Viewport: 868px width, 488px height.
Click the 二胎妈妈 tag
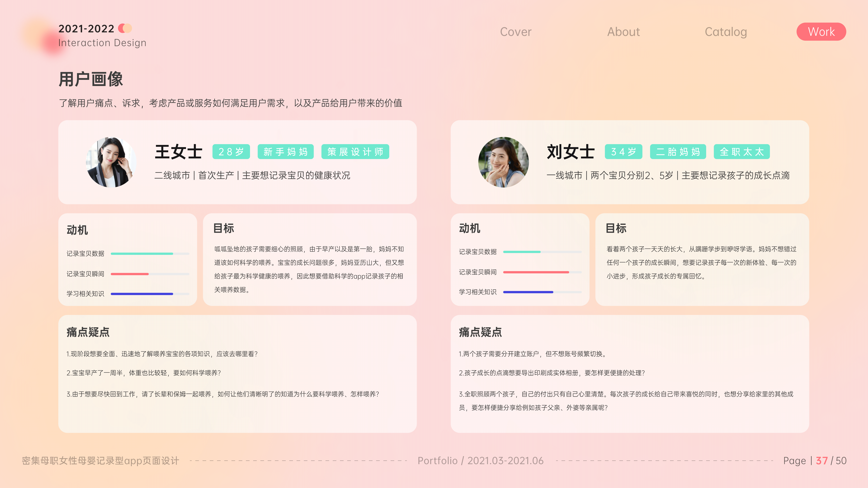[678, 152]
